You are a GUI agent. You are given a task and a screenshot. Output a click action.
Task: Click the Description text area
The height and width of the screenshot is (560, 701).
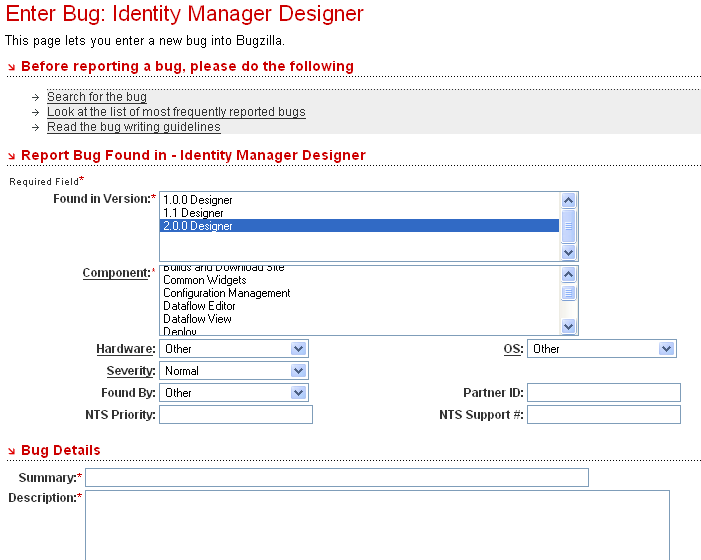[x=377, y=525]
